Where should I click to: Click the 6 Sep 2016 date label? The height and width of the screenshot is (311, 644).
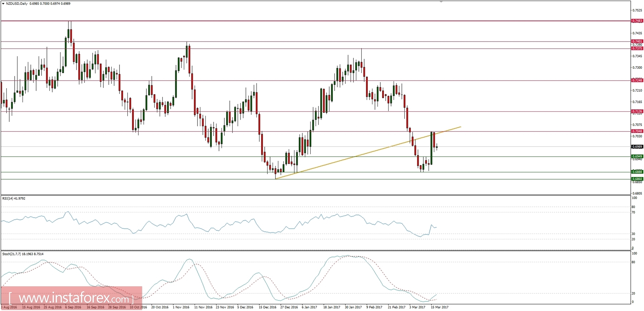point(74,307)
